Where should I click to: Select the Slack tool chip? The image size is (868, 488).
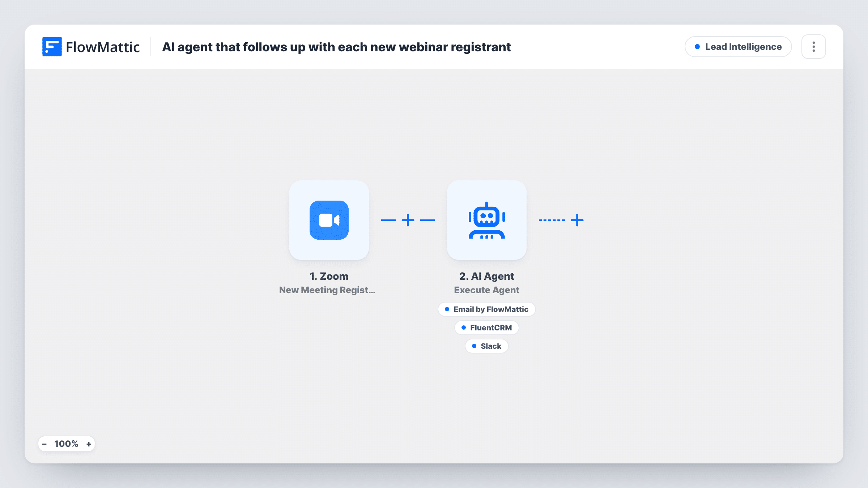[486, 346]
